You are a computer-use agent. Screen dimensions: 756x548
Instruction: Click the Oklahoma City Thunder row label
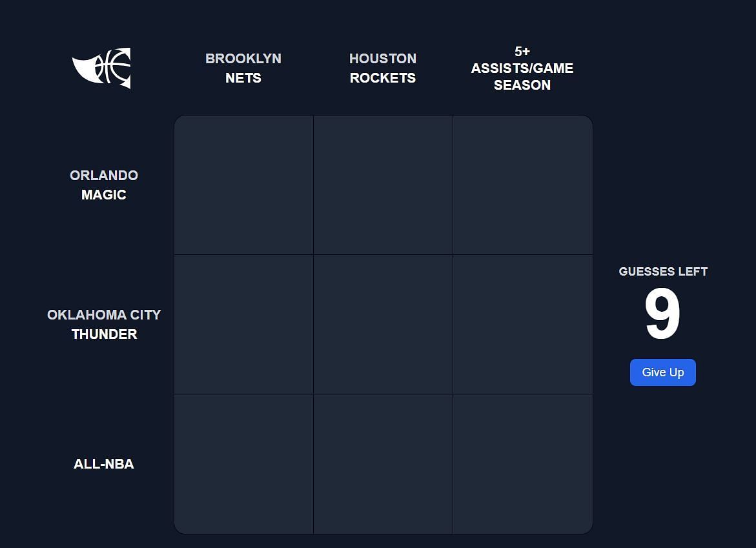tap(104, 325)
